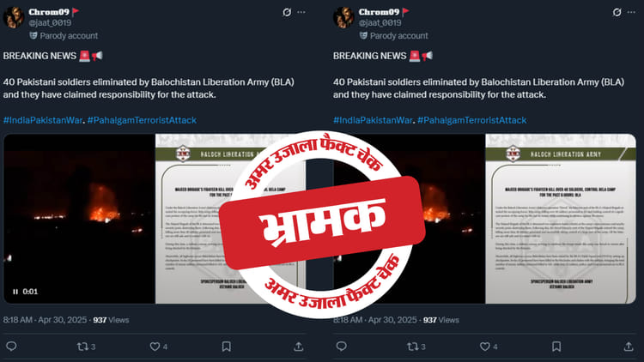Open #PahalgamTerroristAttack hashtag in right tweet

tap(472, 120)
